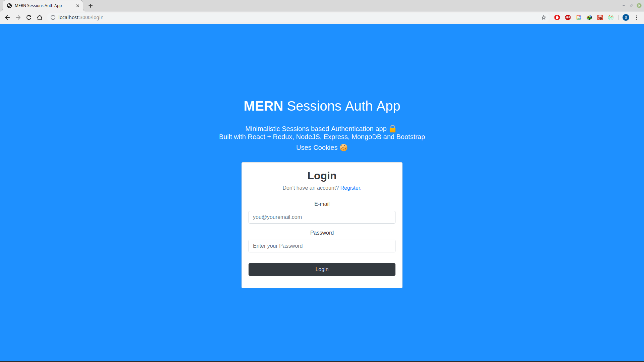The height and width of the screenshot is (362, 644).
Task: Focus the E-mail input field
Action: [x=322, y=217]
